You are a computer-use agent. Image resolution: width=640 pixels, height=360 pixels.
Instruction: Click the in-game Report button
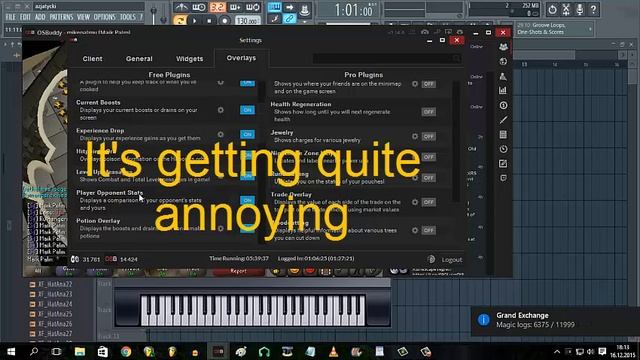click(238, 271)
